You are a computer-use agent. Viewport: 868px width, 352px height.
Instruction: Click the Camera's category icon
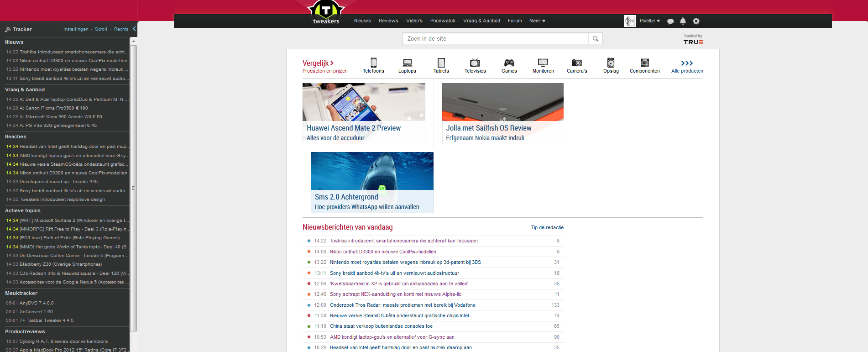pyautogui.click(x=577, y=63)
